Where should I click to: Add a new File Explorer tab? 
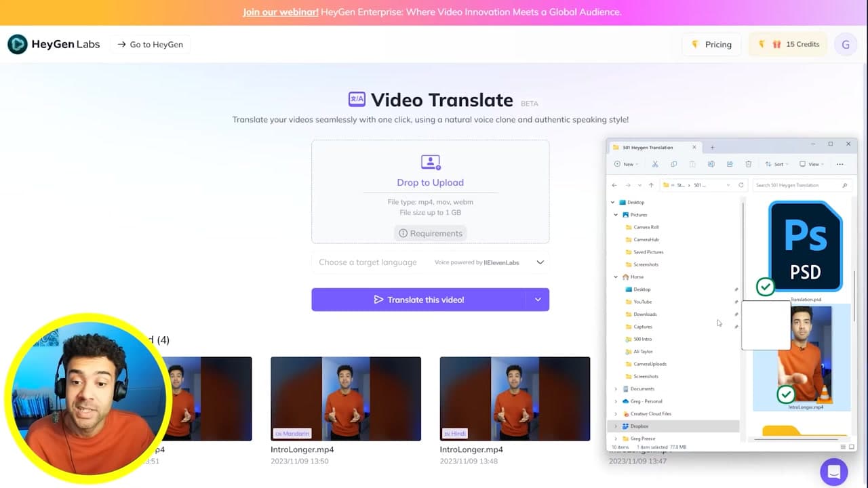[712, 147]
